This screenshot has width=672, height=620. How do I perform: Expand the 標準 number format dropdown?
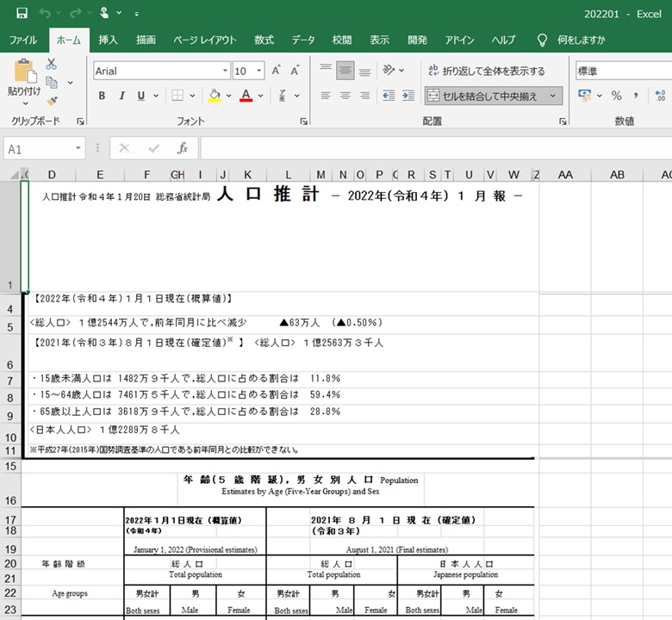pos(663,71)
